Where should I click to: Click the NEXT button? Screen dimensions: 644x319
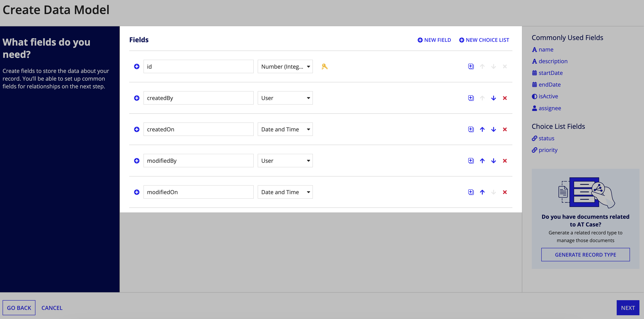click(628, 308)
